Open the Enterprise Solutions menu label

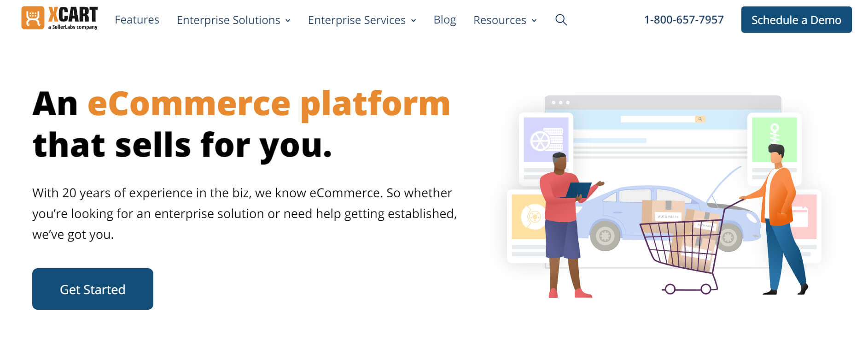click(x=228, y=20)
